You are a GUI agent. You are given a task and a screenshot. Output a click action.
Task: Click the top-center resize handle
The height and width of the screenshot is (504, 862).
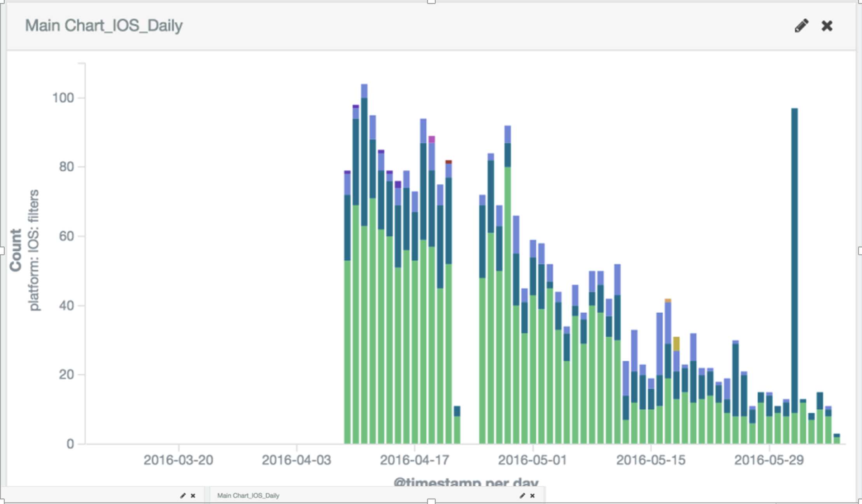[x=431, y=2]
